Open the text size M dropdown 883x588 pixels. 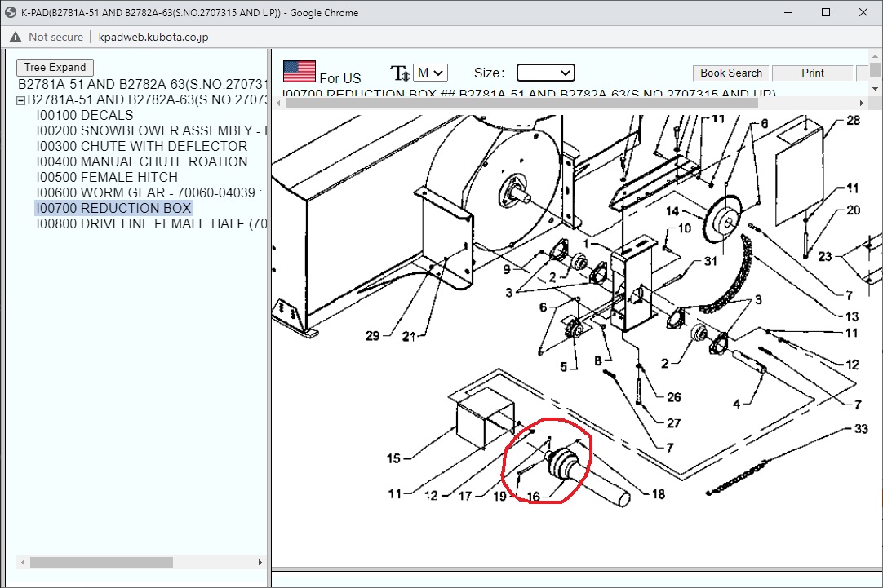click(429, 73)
